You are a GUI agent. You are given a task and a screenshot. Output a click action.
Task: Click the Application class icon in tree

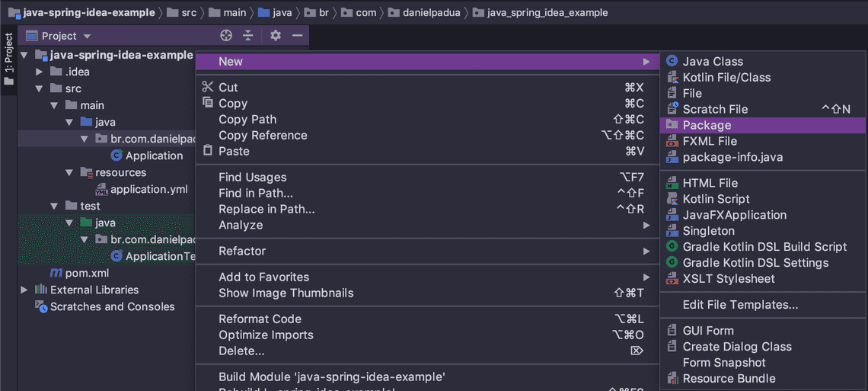(x=116, y=155)
